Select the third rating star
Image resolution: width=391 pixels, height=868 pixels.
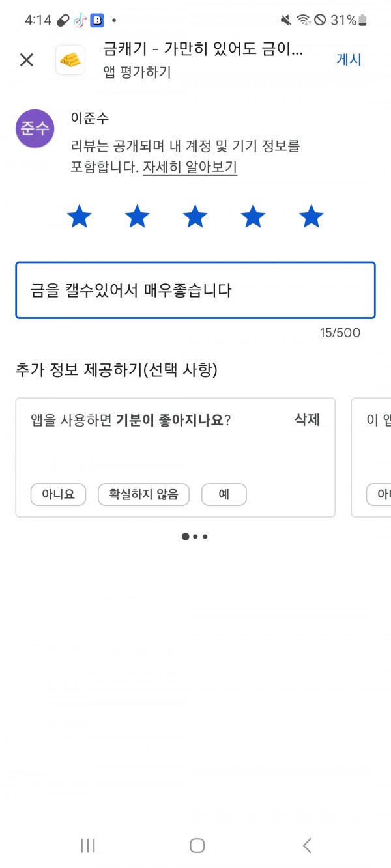195,216
